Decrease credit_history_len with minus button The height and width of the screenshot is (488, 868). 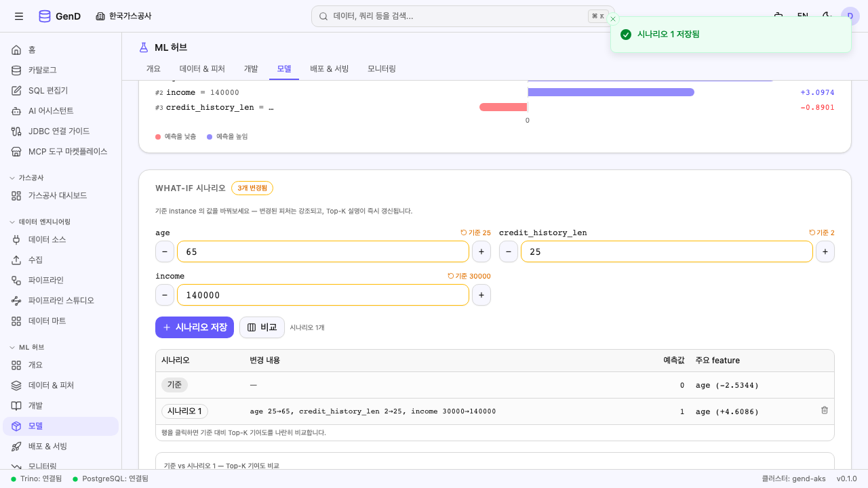[x=509, y=251]
